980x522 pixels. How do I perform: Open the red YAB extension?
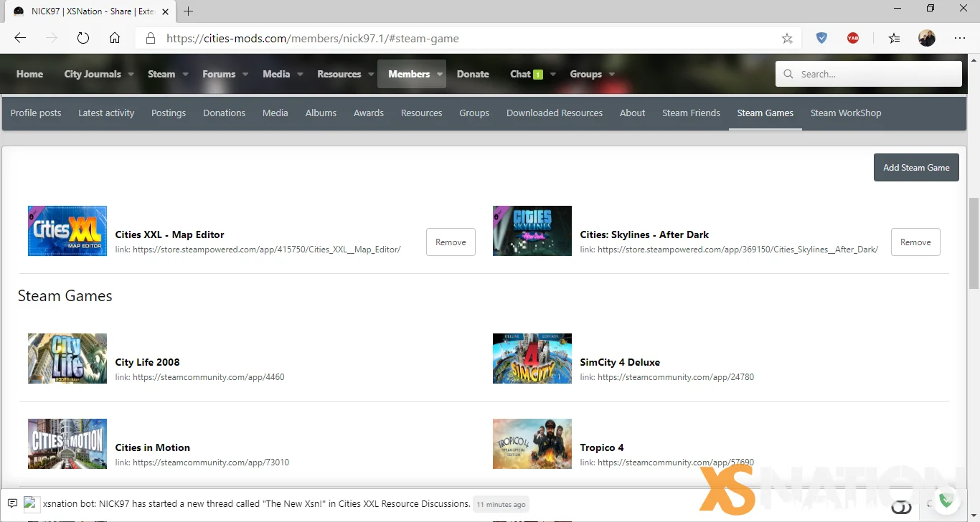[x=853, y=39]
